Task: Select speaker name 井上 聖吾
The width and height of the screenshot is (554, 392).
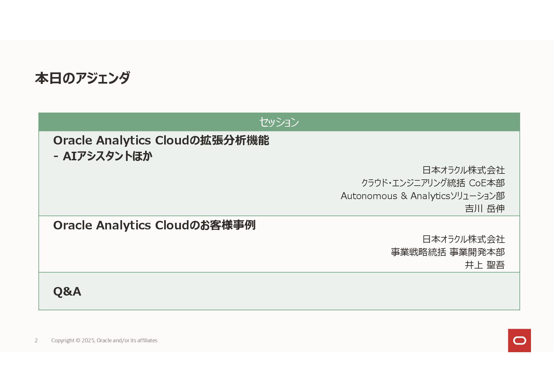Action: click(x=485, y=265)
